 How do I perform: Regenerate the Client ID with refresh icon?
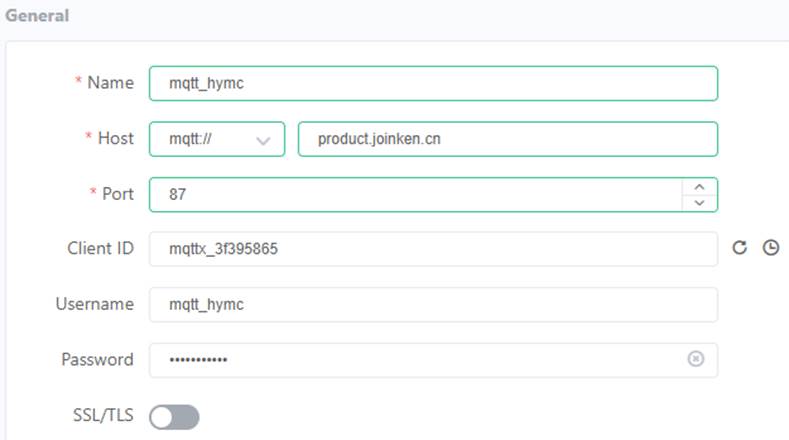pos(739,248)
